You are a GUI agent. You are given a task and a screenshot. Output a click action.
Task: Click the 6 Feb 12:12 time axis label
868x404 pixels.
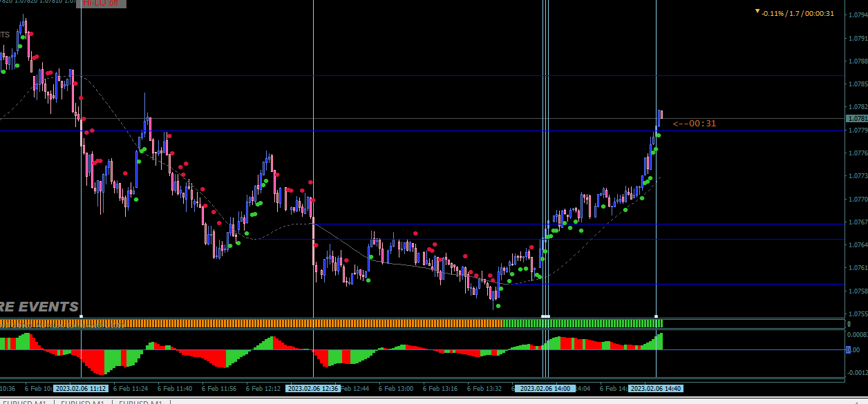263,389
